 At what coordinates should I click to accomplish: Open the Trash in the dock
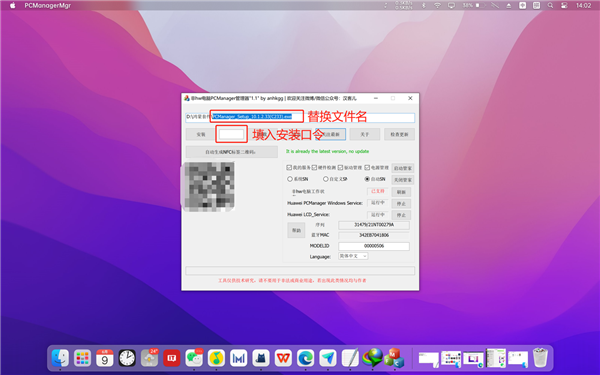[540, 358]
